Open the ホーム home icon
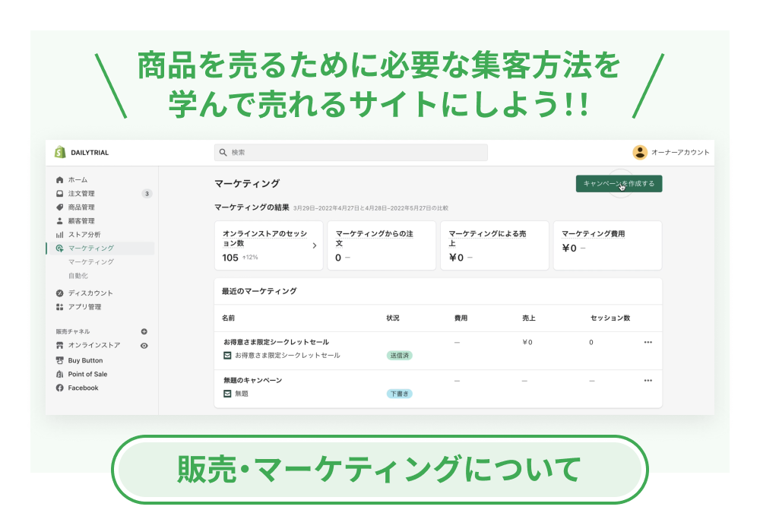The width and height of the screenshot is (760, 532). [x=60, y=180]
